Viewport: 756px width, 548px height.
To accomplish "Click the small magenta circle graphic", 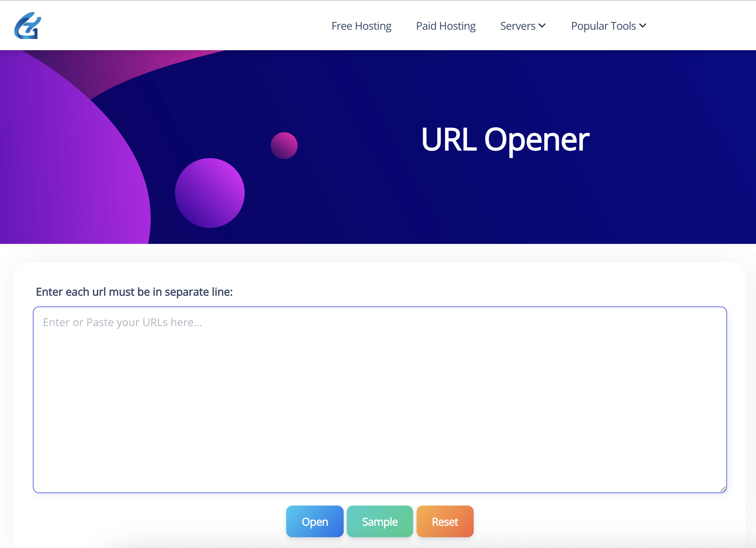I will (284, 145).
